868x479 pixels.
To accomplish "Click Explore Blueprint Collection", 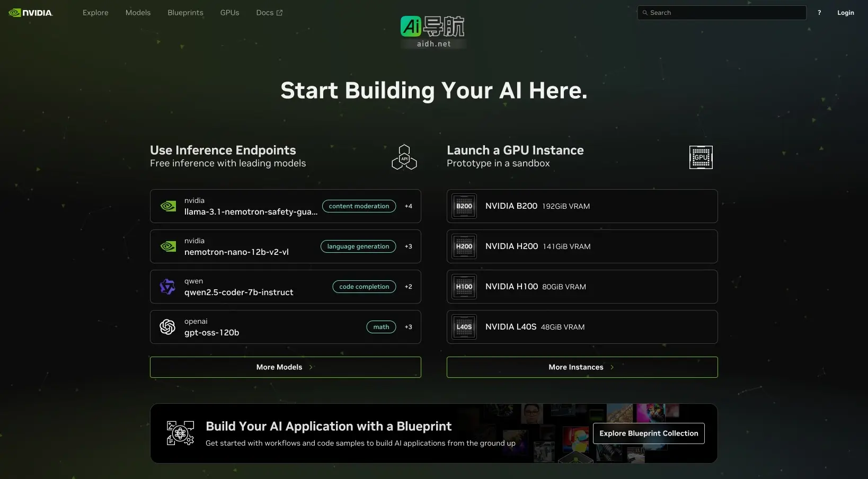I will [x=649, y=433].
